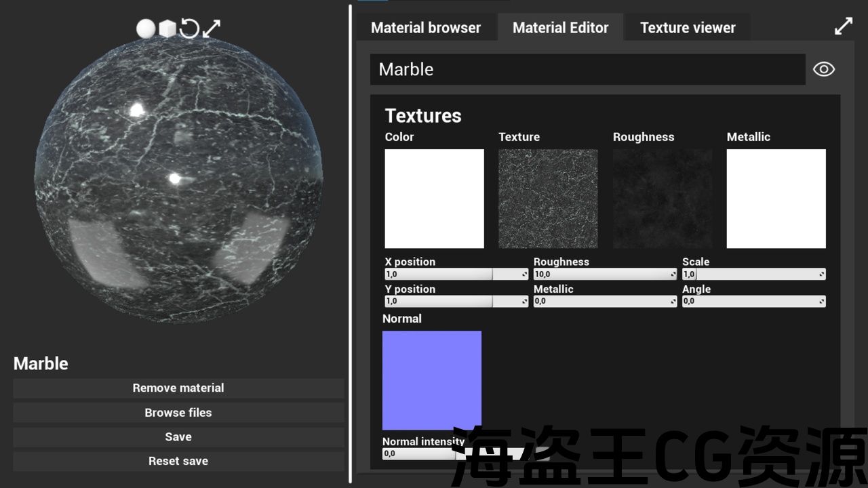Click the Angle value slider
868x488 pixels.
[753, 302]
